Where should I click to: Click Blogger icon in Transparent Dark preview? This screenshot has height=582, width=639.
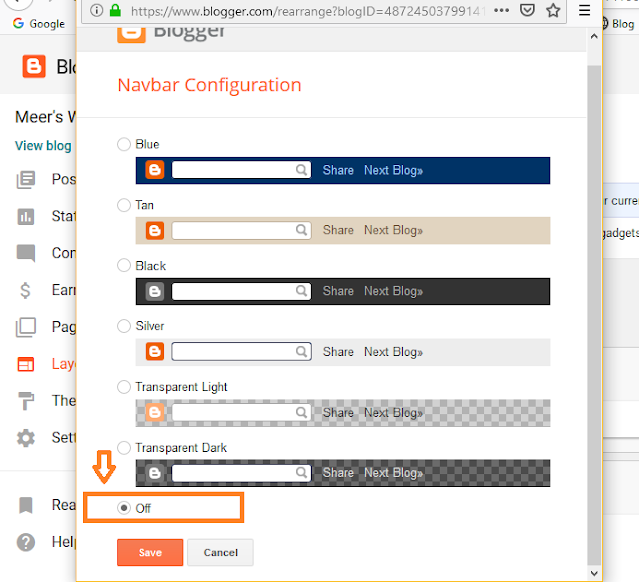(x=155, y=473)
